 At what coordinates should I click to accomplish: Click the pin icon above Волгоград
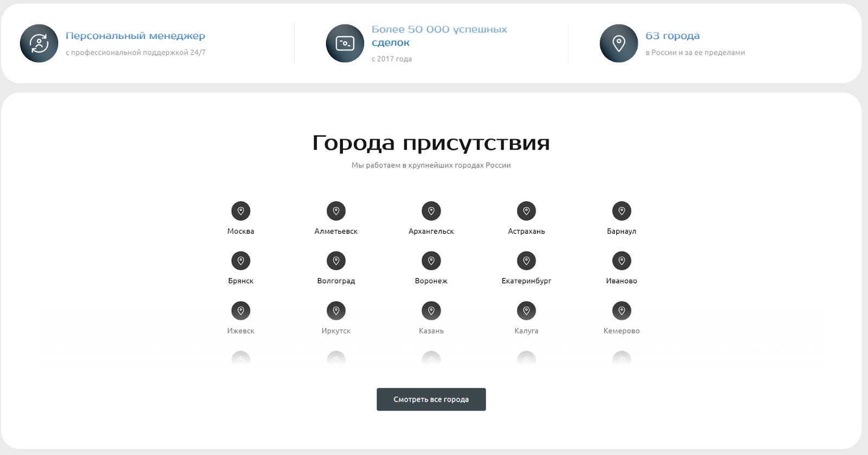click(x=336, y=261)
